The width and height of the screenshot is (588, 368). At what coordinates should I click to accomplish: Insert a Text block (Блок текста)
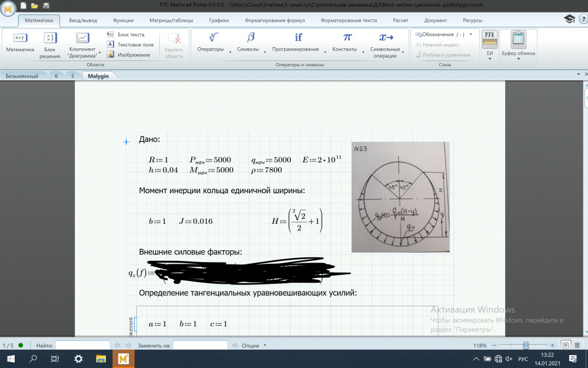pyautogui.click(x=129, y=35)
